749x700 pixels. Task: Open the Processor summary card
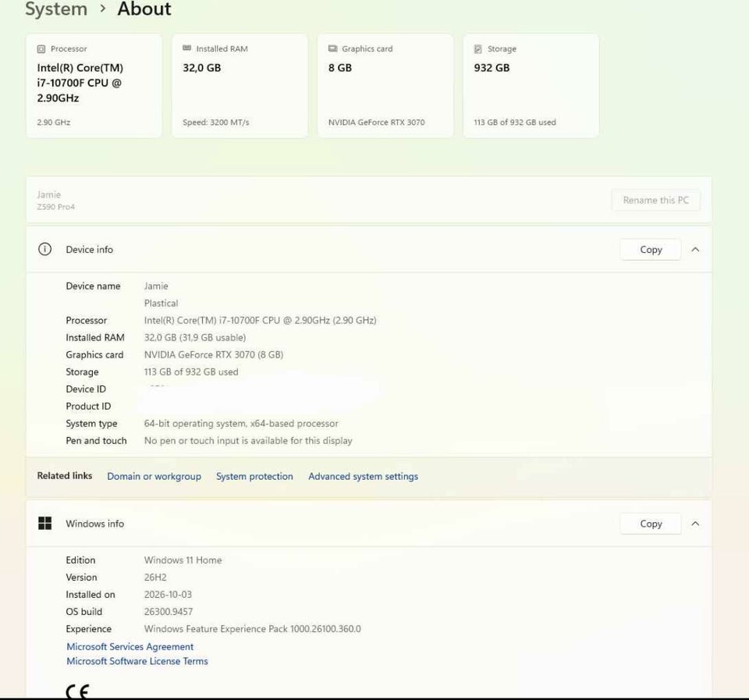click(x=94, y=86)
